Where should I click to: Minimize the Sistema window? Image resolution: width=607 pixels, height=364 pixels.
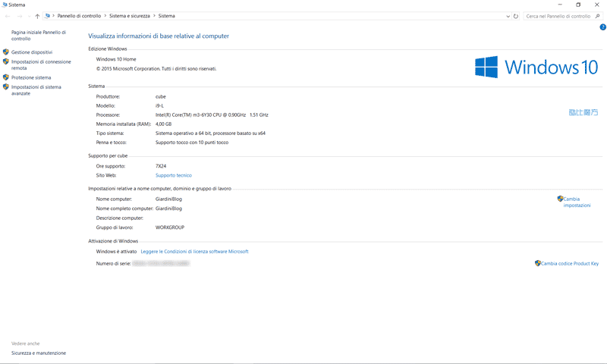tap(560, 5)
